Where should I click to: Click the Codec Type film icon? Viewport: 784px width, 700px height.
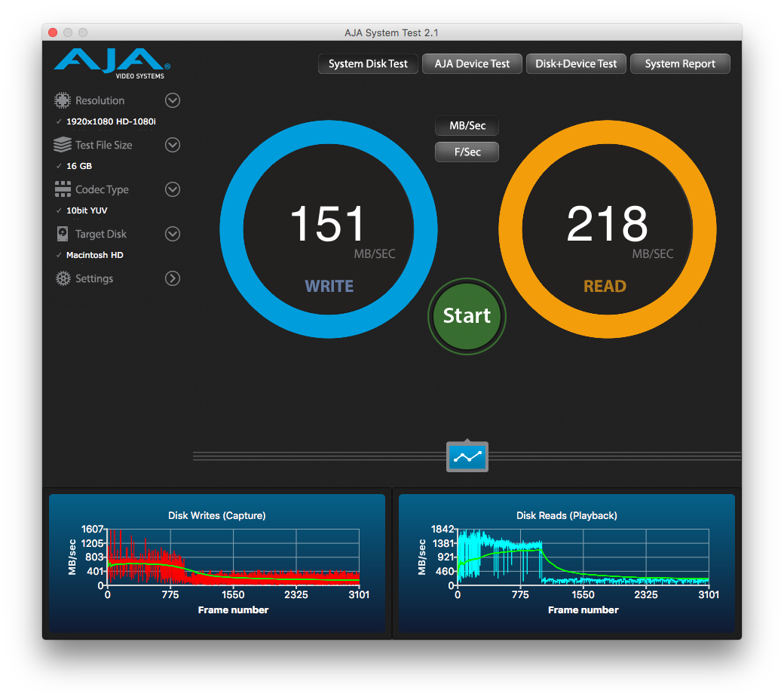63,189
